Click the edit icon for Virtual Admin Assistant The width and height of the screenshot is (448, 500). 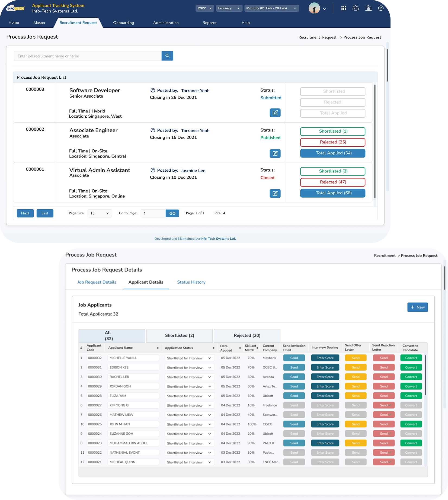pos(275,193)
